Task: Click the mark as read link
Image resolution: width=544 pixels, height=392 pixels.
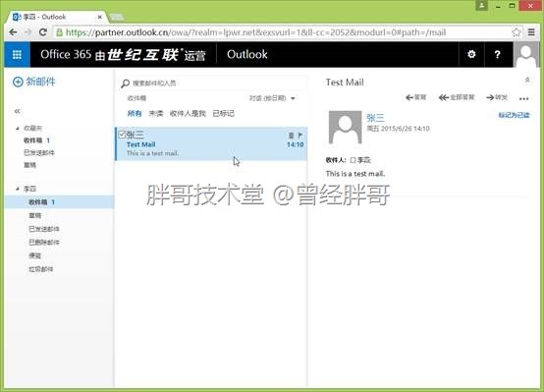Action: (x=514, y=115)
